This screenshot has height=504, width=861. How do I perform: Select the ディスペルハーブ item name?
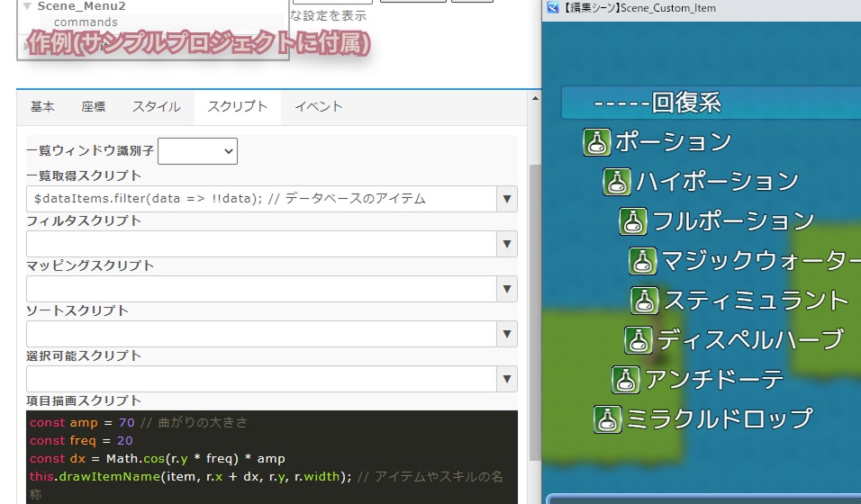749,340
